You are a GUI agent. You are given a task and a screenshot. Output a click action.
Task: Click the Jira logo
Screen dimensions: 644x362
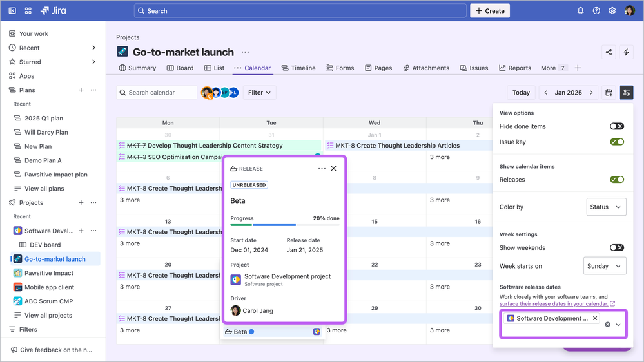pos(54,11)
